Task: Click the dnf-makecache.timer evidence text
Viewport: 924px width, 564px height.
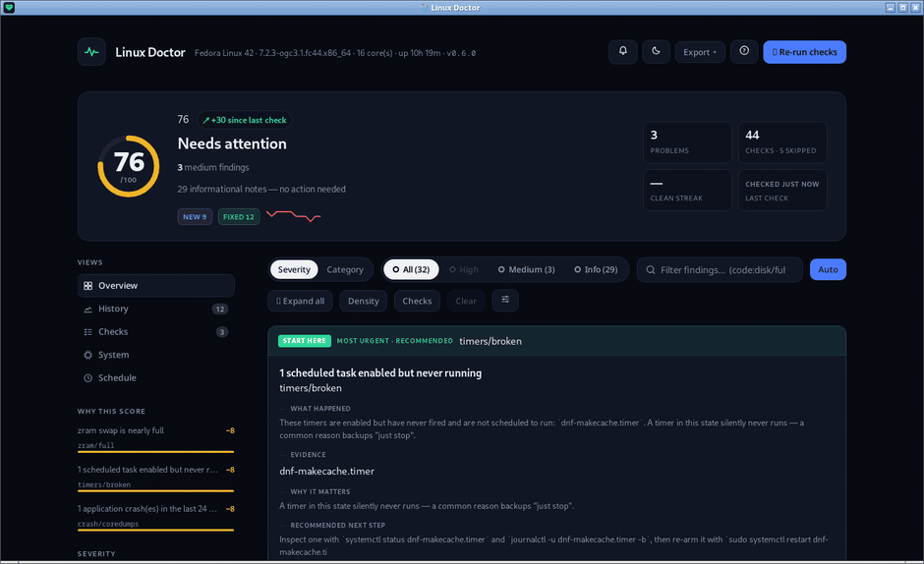Action: pos(326,471)
